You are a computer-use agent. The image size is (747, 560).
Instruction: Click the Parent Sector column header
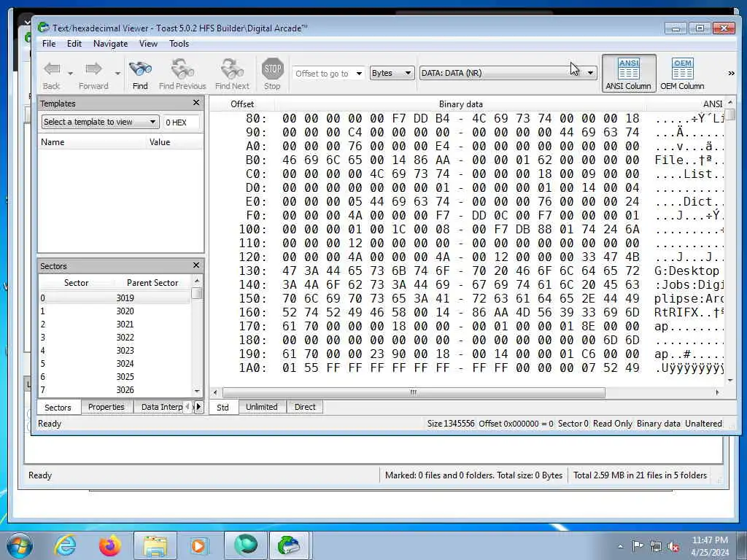152,282
